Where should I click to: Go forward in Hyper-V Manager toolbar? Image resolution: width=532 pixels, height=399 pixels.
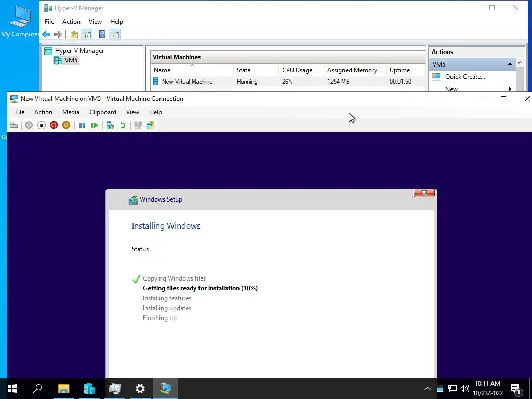point(58,35)
